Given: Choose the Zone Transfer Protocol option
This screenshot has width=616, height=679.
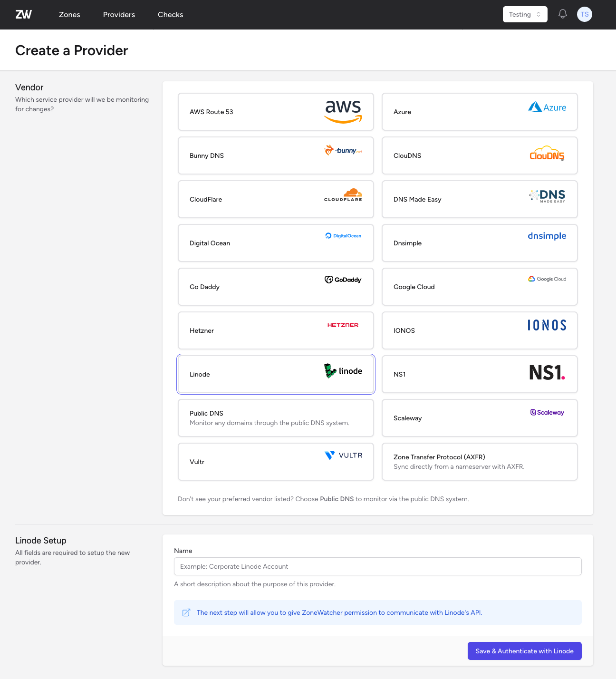Looking at the screenshot, I should [x=479, y=461].
